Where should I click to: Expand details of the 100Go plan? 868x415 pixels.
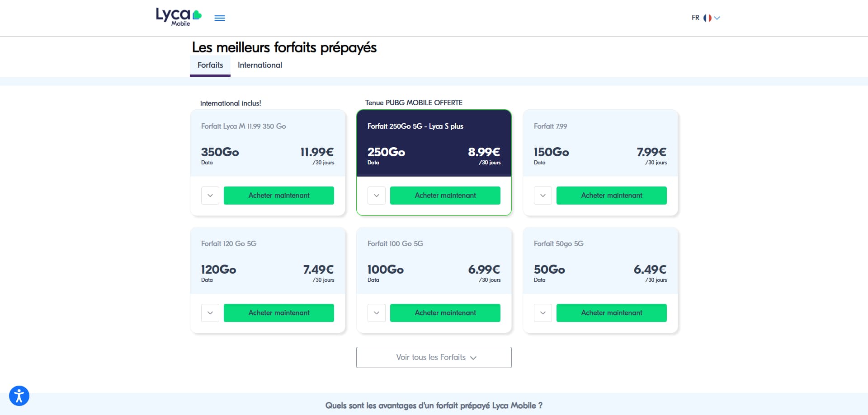(x=377, y=313)
